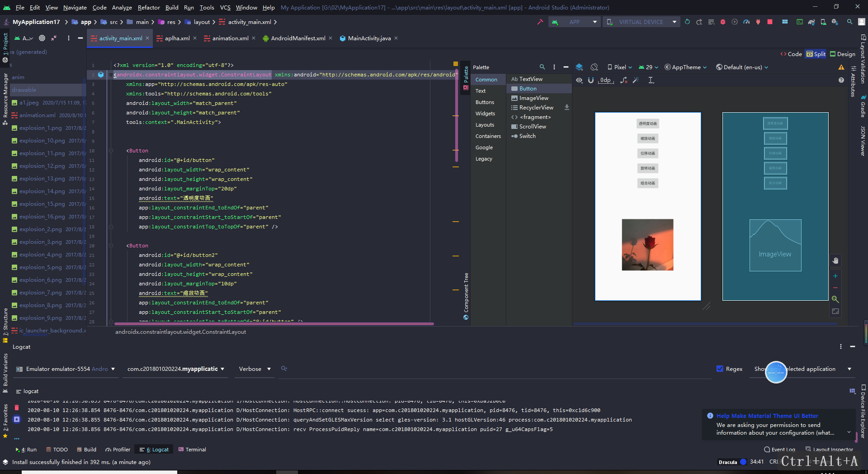Click Help Make Material Theme UI Better link
The width and height of the screenshot is (868, 474).
[767, 416]
